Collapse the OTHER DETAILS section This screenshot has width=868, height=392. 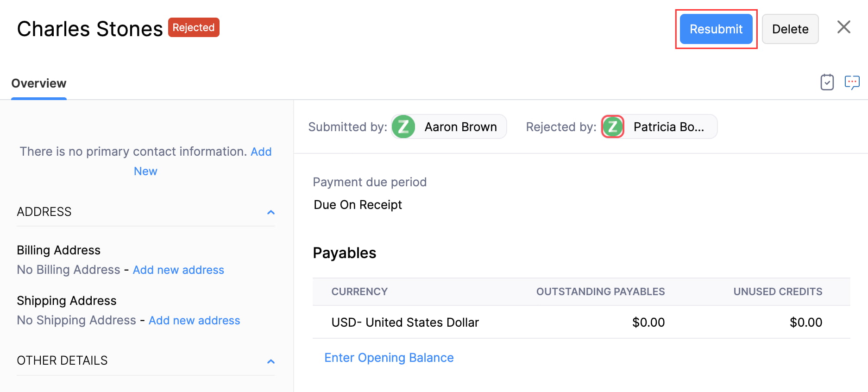coord(271,361)
